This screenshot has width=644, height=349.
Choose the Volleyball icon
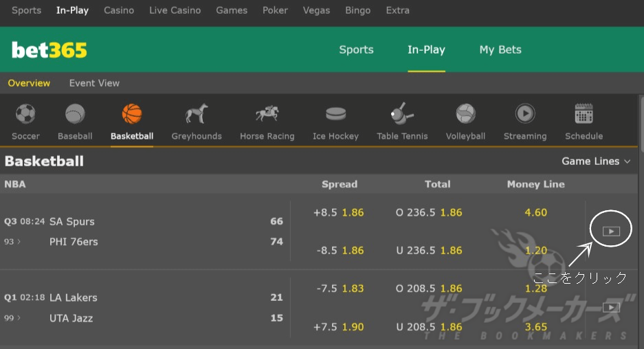pos(465,114)
